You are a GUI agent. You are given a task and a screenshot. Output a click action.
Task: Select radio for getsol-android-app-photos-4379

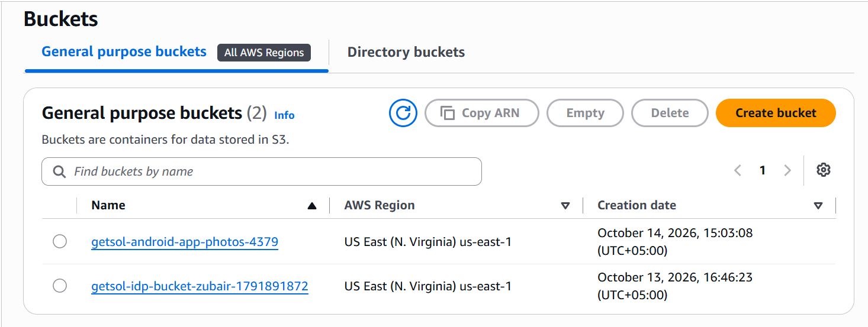[60, 241]
